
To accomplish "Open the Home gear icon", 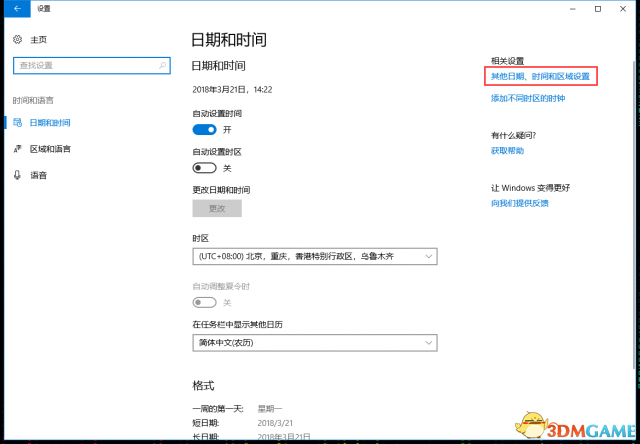I will [18, 40].
